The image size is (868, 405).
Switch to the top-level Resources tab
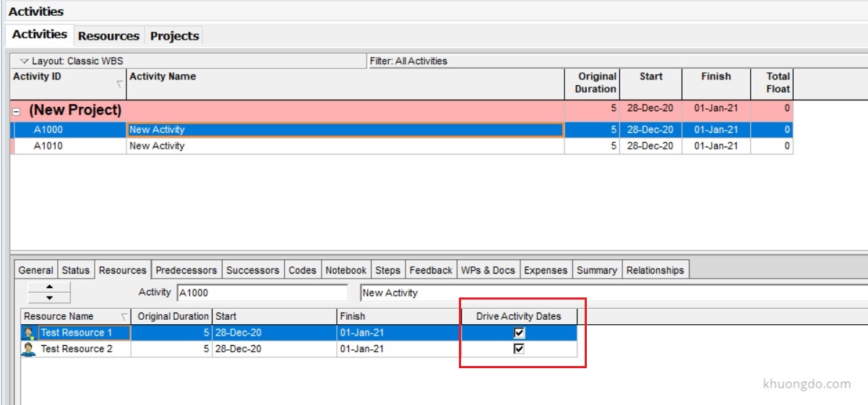[108, 35]
